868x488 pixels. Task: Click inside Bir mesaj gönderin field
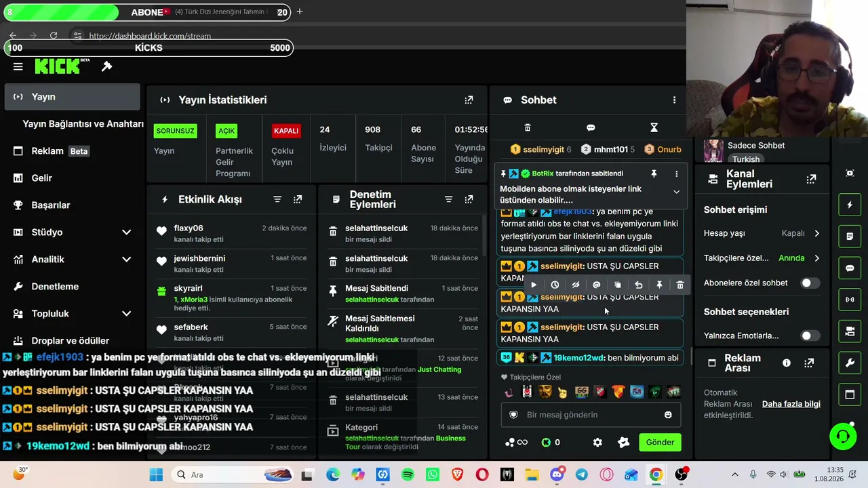[591, 415]
